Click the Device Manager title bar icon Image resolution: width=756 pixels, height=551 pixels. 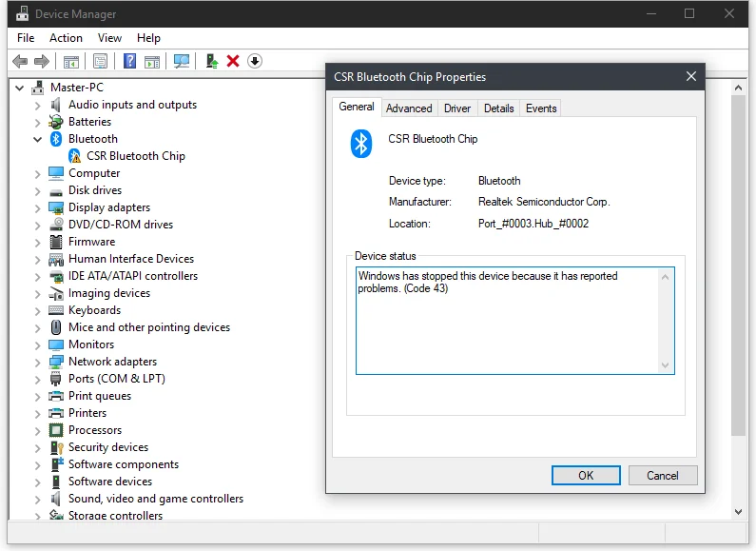tap(22, 13)
